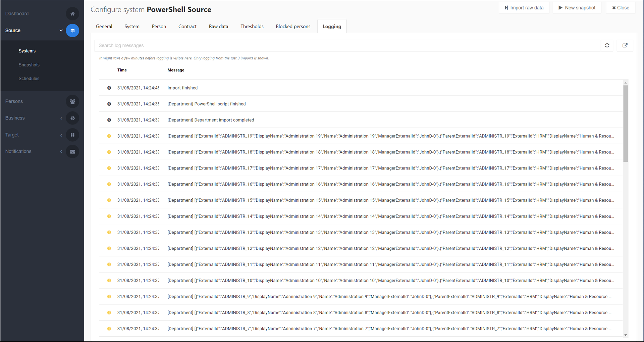Expand the Target menu chevron
The height and width of the screenshot is (342, 644).
point(61,135)
